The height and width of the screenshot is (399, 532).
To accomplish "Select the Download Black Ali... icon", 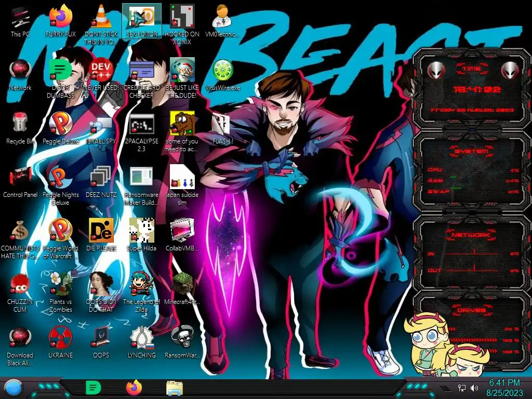I will point(20,346).
